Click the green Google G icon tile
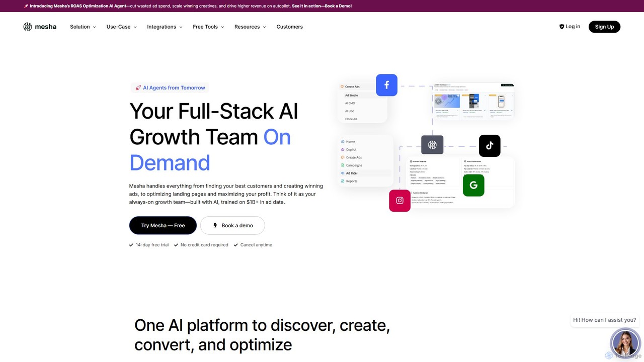644x362 pixels. pyautogui.click(x=473, y=185)
